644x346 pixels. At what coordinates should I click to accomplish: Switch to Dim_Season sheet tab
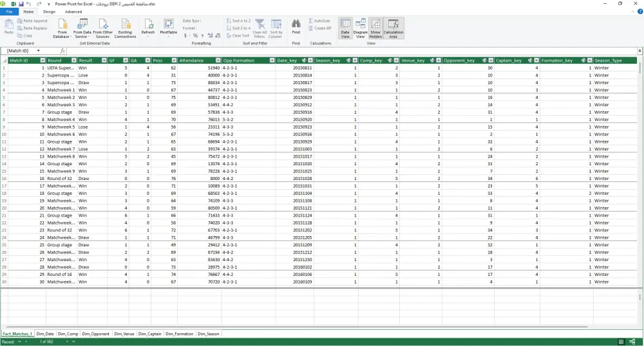[209, 334]
